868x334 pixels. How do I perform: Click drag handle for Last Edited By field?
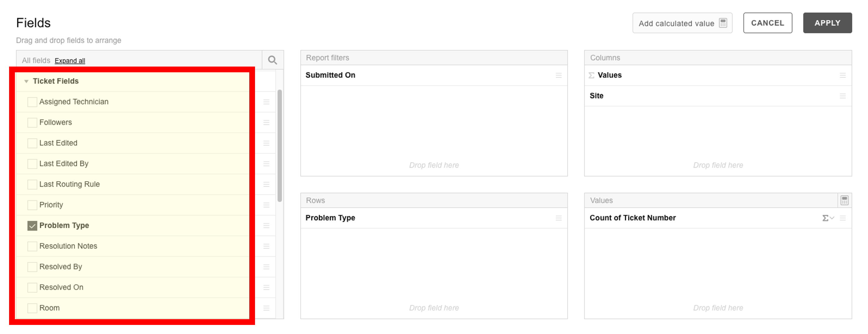click(x=266, y=164)
